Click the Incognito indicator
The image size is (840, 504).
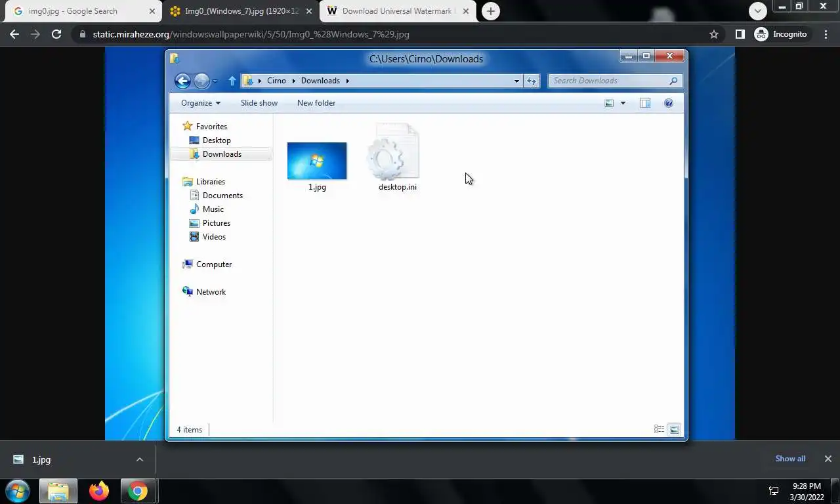[x=782, y=34]
